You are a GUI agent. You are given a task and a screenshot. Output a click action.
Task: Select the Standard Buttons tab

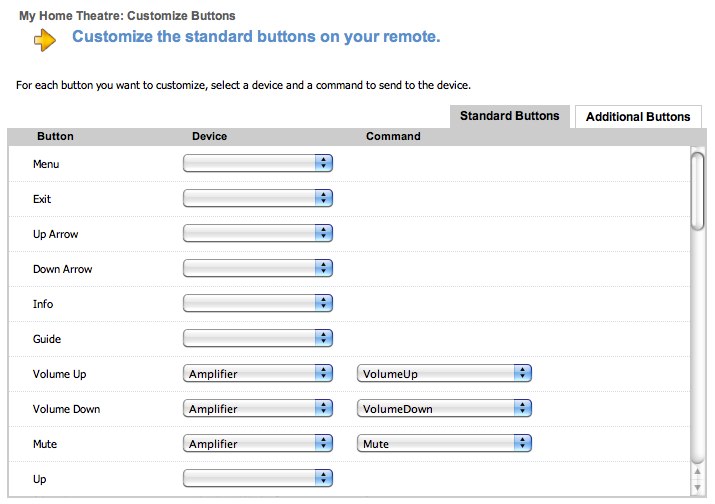(x=509, y=116)
